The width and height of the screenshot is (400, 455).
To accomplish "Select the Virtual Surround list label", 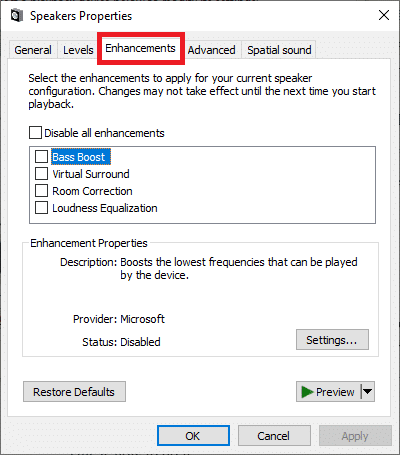I will [91, 174].
